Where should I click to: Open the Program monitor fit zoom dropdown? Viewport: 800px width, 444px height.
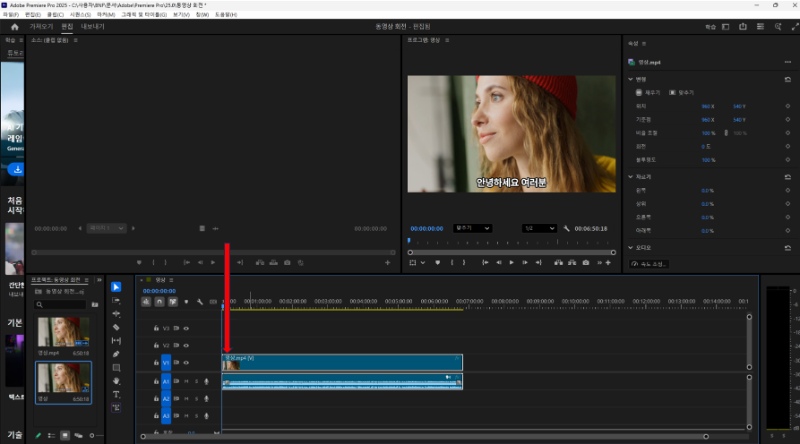pos(472,228)
